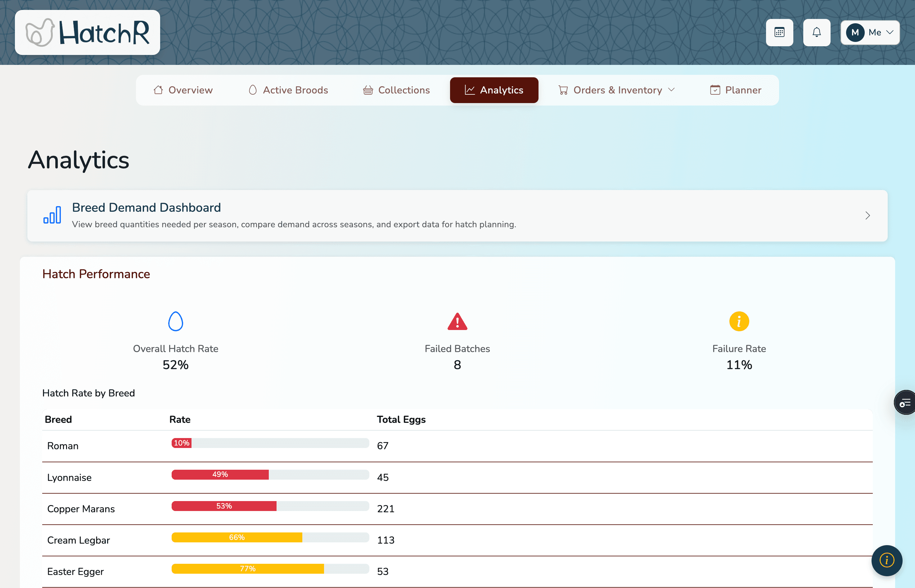Screen dimensions: 915x588
Task: Expand the Breed Demand Dashboard via its arrow
Action: click(x=868, y=216)
